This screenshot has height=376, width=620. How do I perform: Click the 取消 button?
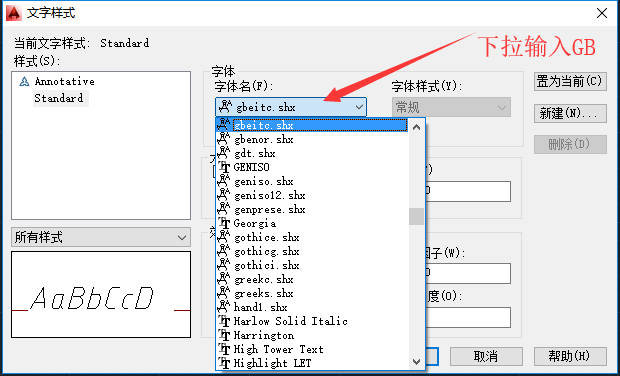coord(486,357)
